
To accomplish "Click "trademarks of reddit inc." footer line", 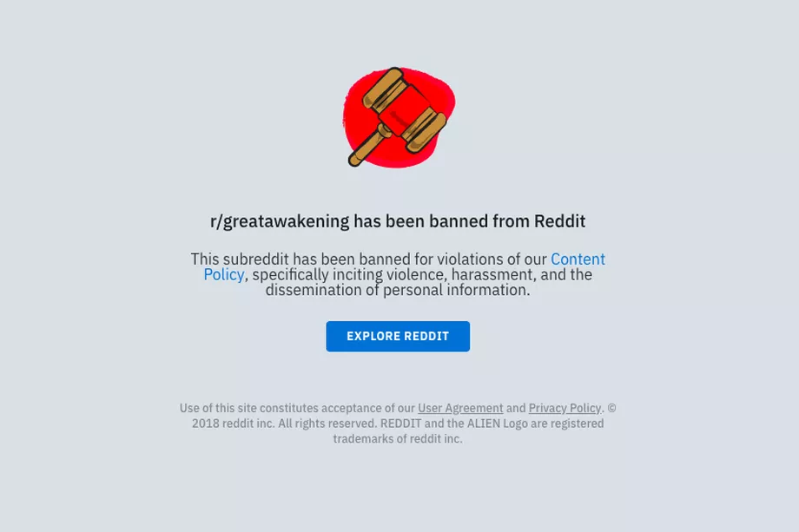I will point(398,438).
